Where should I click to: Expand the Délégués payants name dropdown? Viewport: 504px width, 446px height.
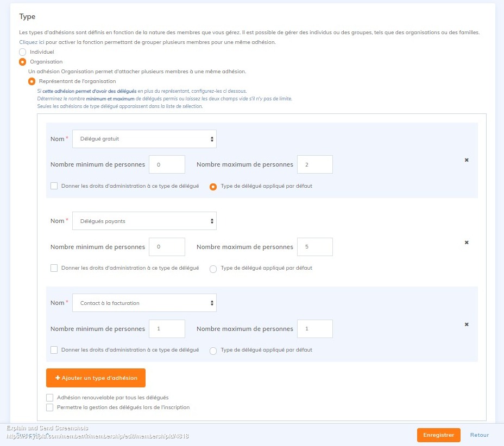[144, 221]
